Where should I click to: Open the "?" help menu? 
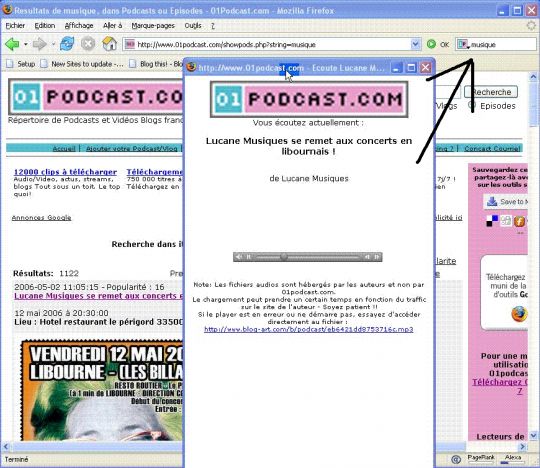[213, 26]
